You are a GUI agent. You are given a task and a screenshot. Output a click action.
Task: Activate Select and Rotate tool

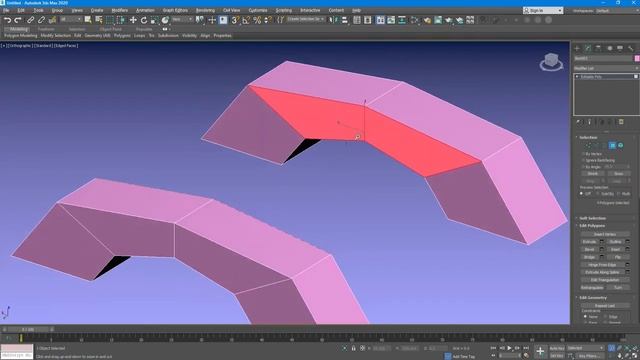pos(144,20)
